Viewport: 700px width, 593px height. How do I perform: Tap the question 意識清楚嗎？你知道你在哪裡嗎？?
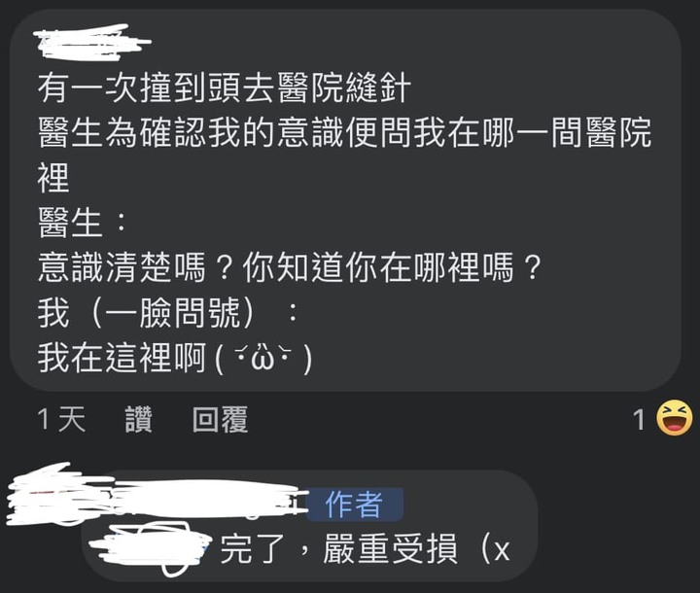click(290, 268)
